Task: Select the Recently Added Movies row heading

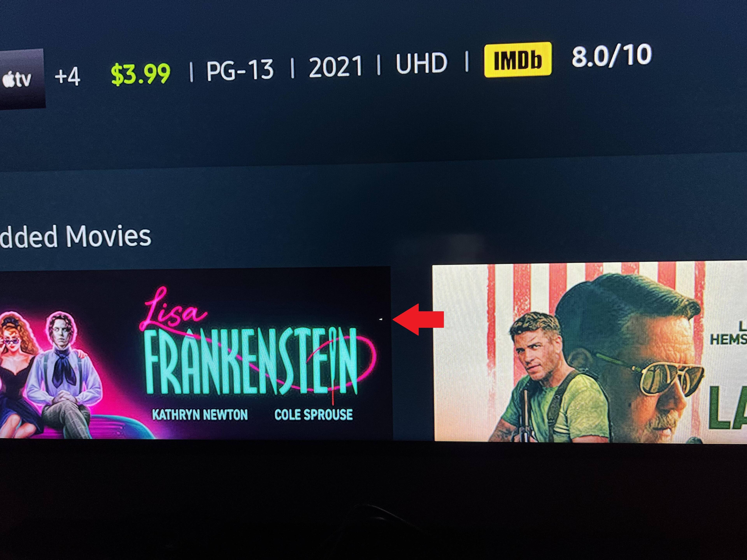Action: coord(75,237)
